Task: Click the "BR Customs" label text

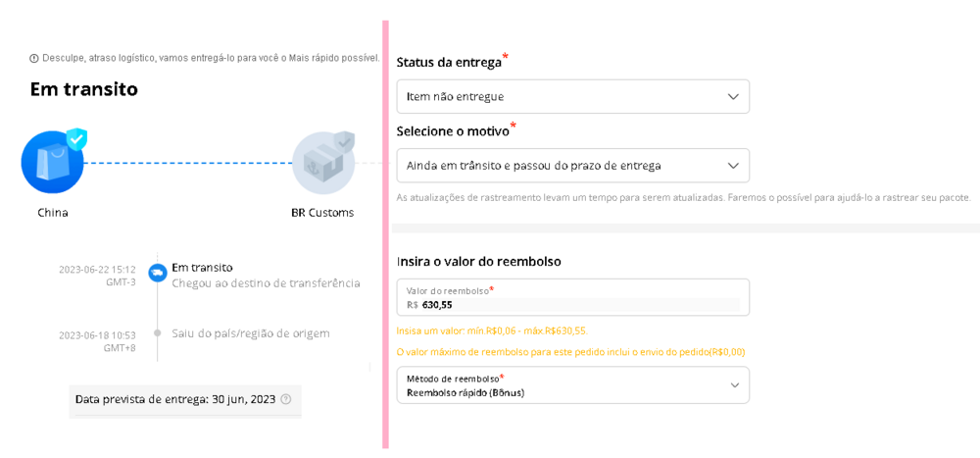Action: click(x=322, y=212)
